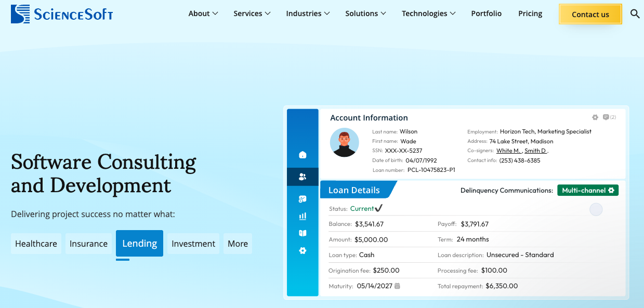
Task: Open the Portfolio menu item
Action: click(x=486, y=14)
